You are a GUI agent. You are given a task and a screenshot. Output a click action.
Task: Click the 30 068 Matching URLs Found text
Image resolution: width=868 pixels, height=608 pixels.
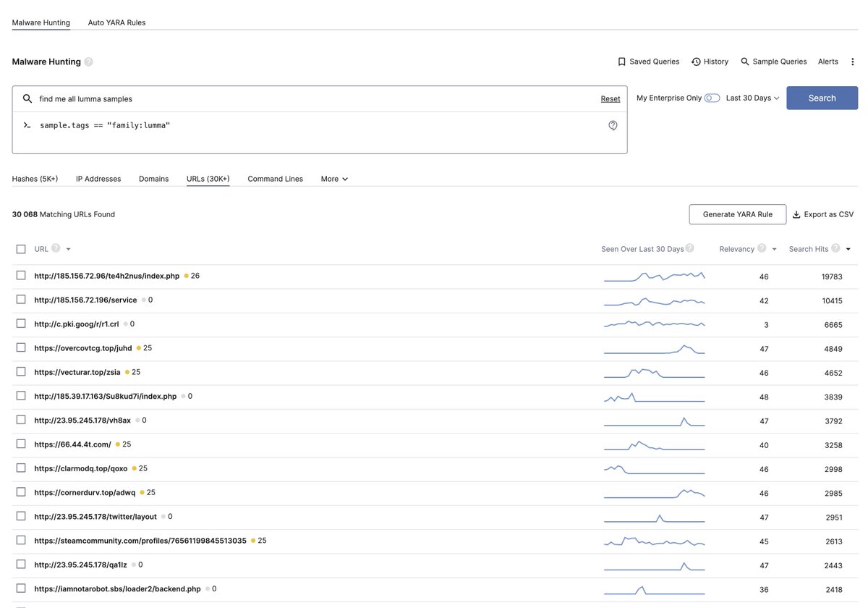pyautogui.click(x=64, y=214)
